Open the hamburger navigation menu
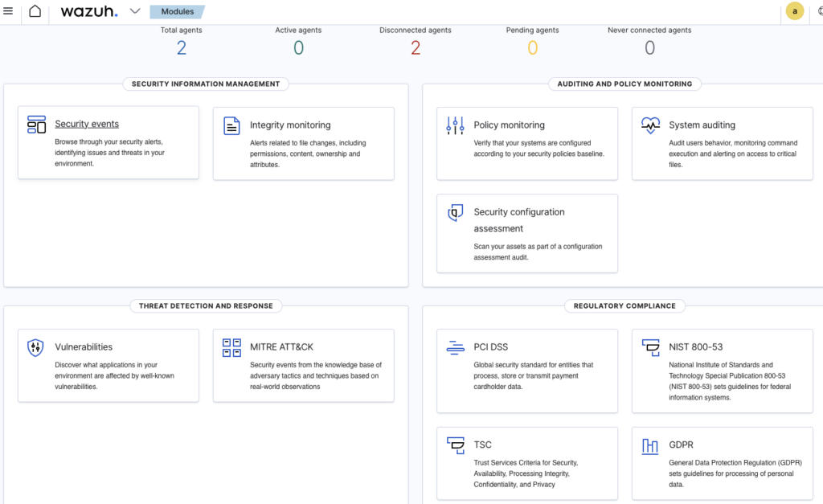 [8, 11]
